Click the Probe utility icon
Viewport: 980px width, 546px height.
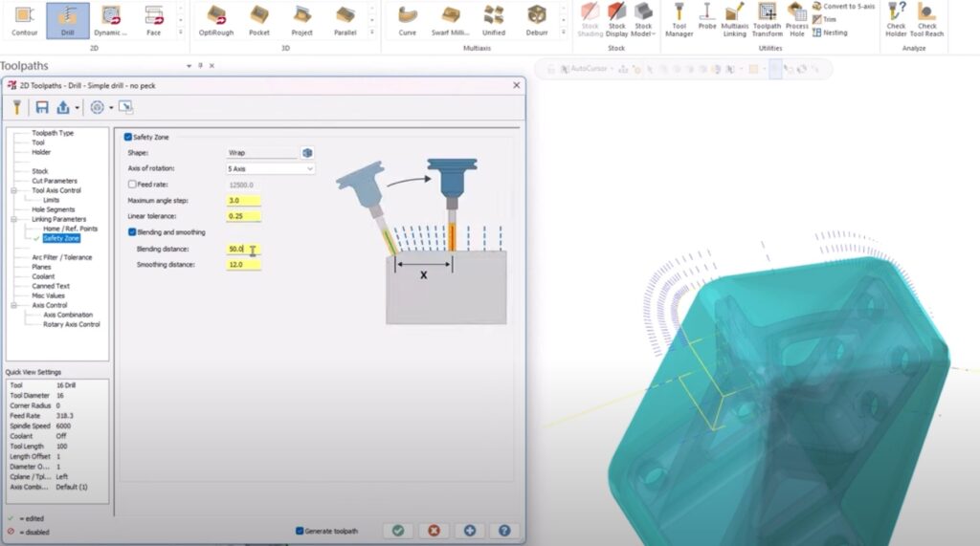tap(707, 17)
